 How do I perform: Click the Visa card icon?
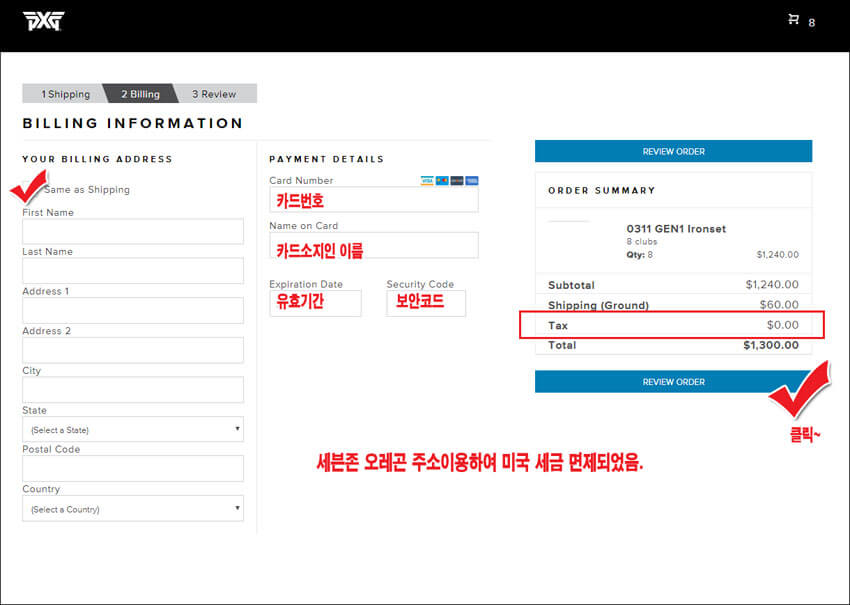click(427, 181)
